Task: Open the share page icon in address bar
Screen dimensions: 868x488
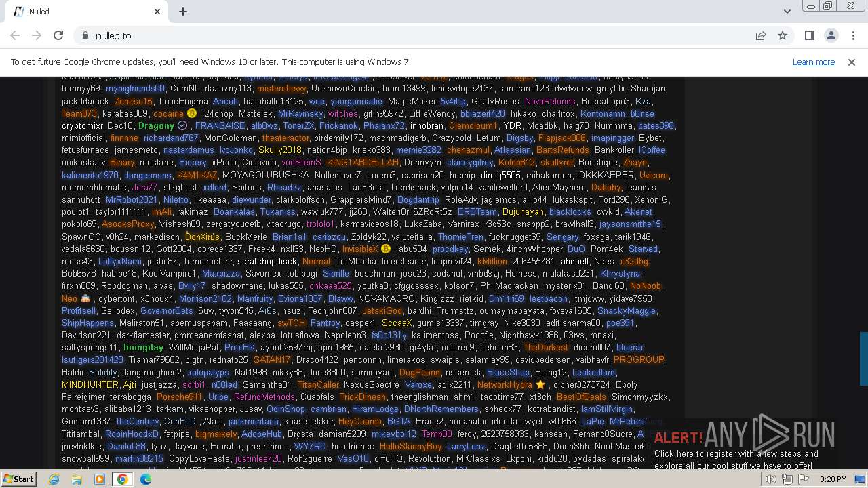Action: 761,35
